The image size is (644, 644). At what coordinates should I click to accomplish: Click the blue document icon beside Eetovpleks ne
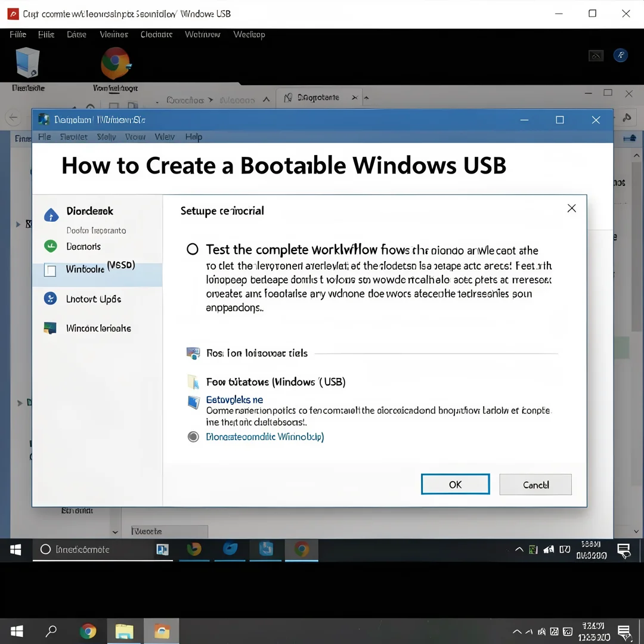click(x=193, y=402)
